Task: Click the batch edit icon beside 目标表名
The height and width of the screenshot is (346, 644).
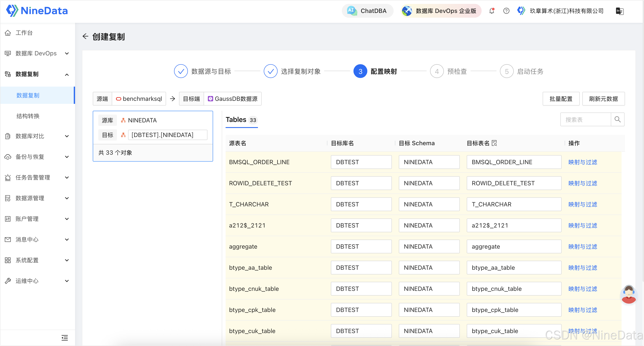Action: 494,143
